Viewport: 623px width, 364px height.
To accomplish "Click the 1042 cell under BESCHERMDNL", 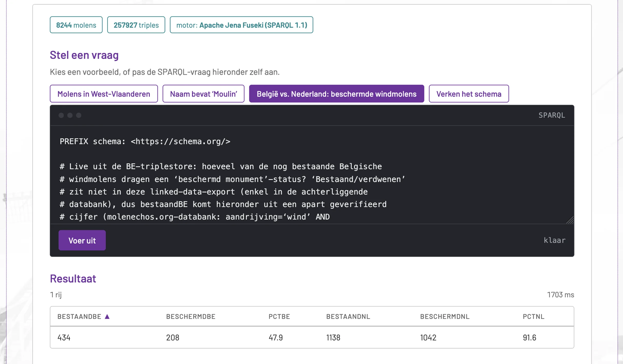I will [428, 338].
